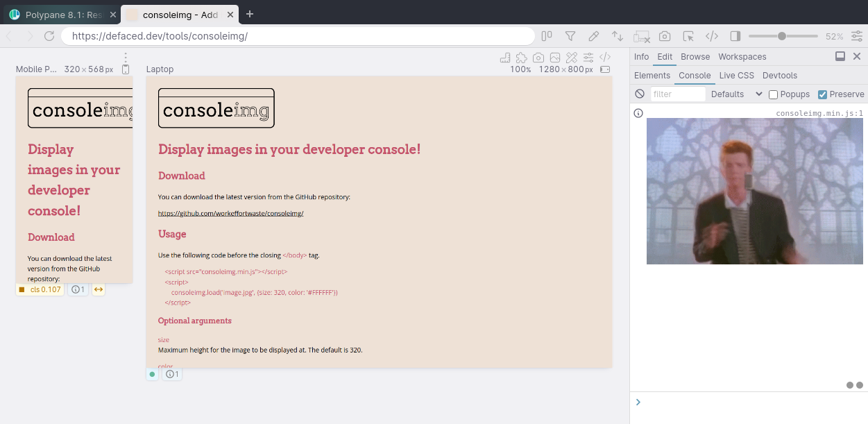Viewport: 868px width, 424px height.
Task: Click the code brackets icon on the Laptop pane
Action: coord(605,58)
